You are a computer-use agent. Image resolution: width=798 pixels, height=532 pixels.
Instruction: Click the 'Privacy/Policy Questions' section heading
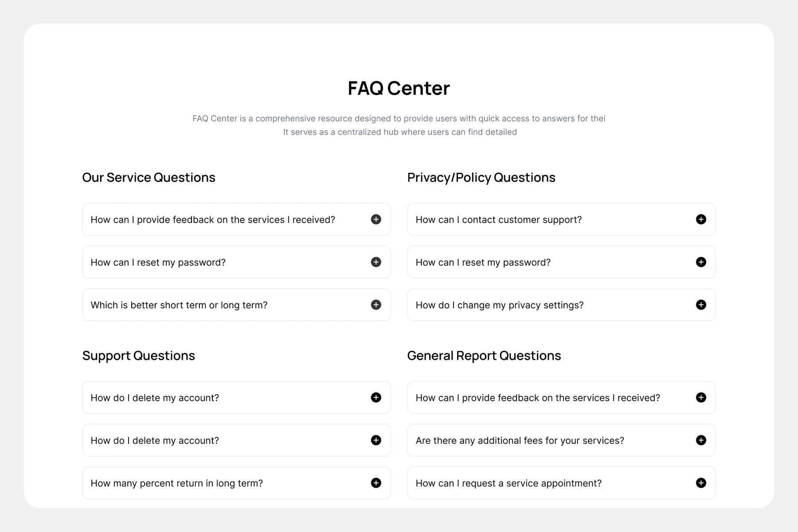point(481,177)
